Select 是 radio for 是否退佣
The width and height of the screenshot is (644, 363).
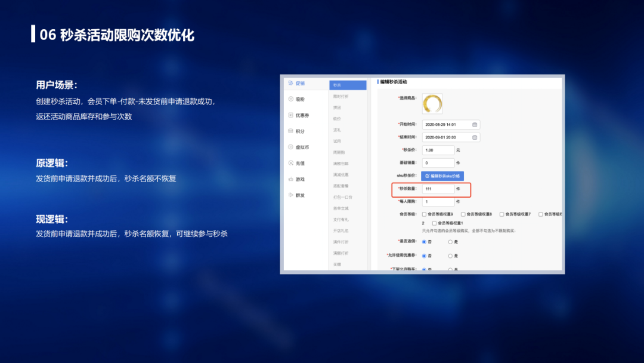click(450, 242)
